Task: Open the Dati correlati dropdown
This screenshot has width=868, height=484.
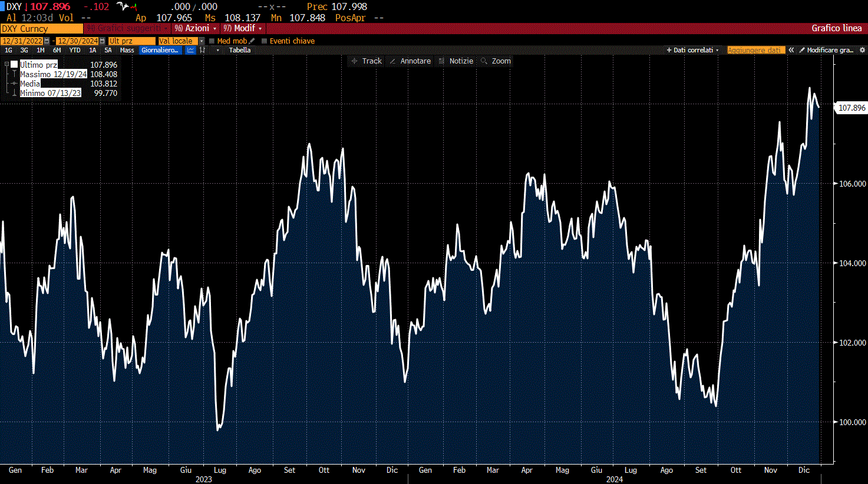Action: point(692,50)
